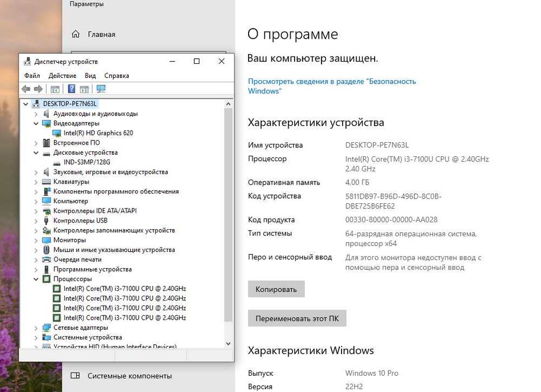Click the keyboard icon of Клавиатуры
The image size is (541, 392).
46,181
